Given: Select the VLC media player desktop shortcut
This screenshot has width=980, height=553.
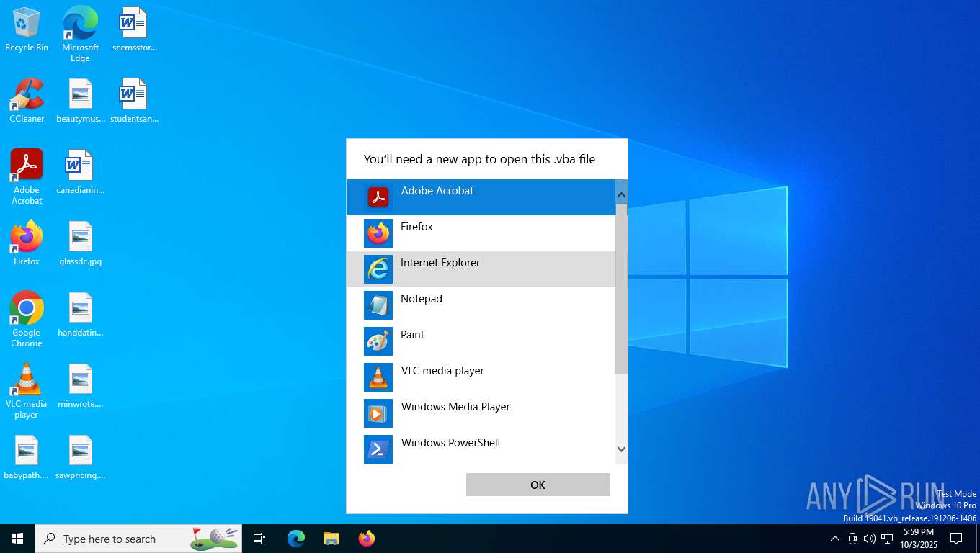Looking at the screenshot, I should pyautogui.click(x=27, y=391).
